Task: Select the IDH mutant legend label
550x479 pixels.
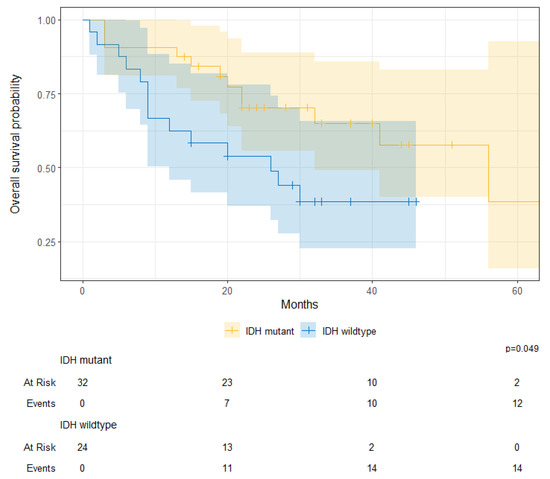Action: 269,331
